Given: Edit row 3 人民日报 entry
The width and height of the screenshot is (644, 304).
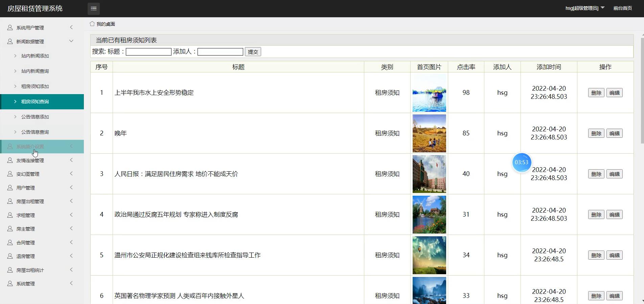Looking at the screenshot, I should coord(614,174).
